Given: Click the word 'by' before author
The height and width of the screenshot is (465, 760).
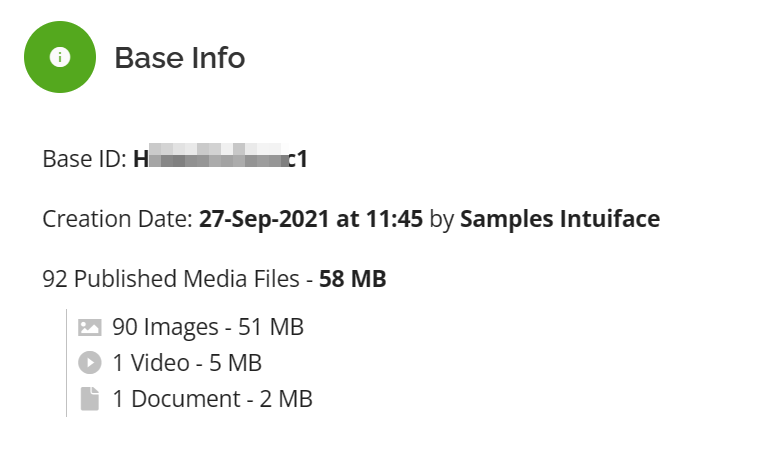Looking at the screenshot, I should pos(442,220).
